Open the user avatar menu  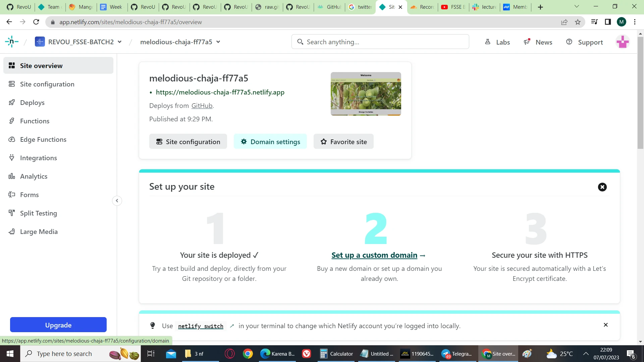(x=623, y=42)
